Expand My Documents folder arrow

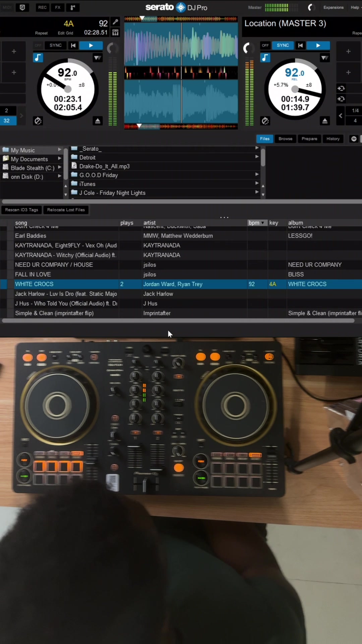60,158
